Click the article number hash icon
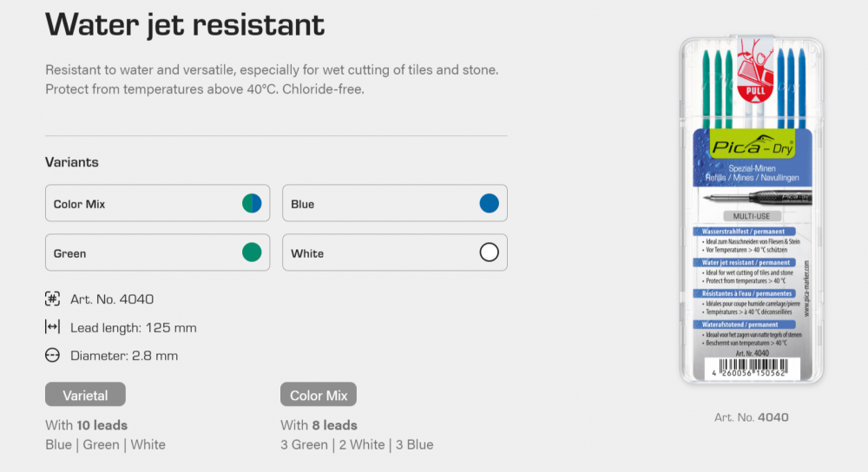Image resolution: width=868 pixels, height=472 pixels. point(53,298)
